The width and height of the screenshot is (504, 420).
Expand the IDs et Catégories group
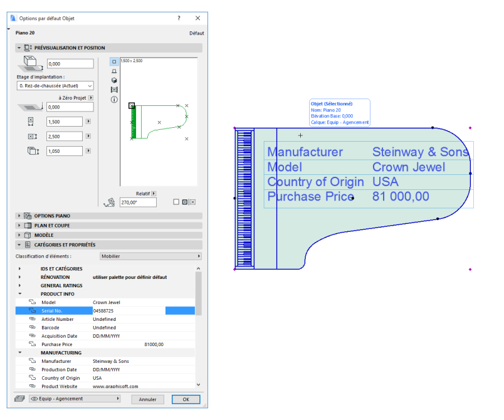pos(20,269)
